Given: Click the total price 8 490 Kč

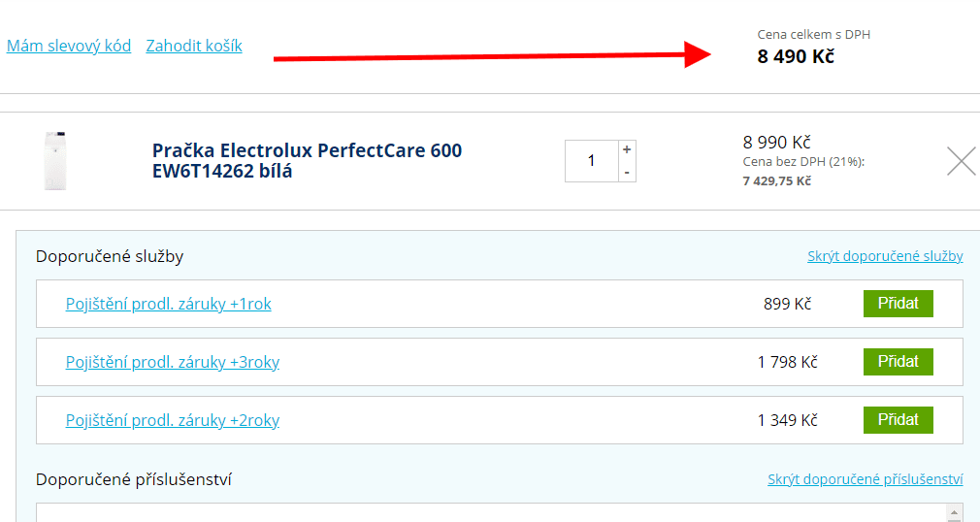Looking at the screenshot, I should click(x=796, y=56).
